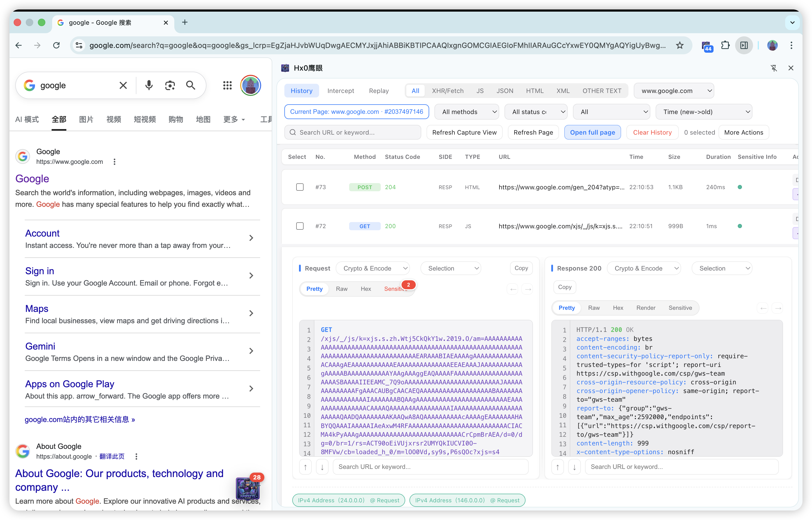Filter requests by XHR/Fetch
The height and width of the screenshot is (520, 812).
[x=448, y=91]
